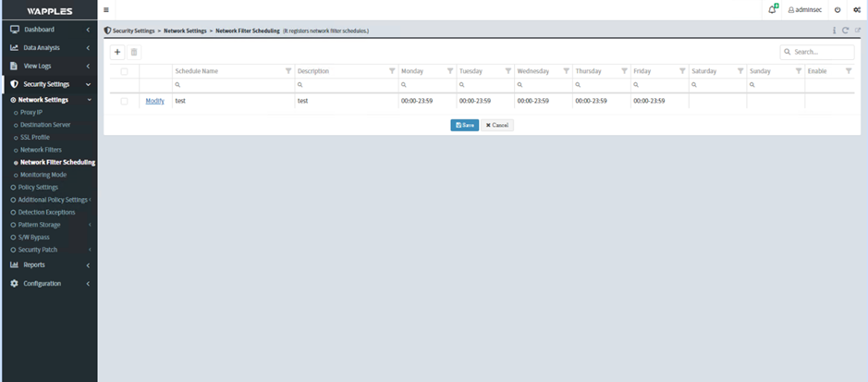Open filter for Schedule Name column

(288, 71)
